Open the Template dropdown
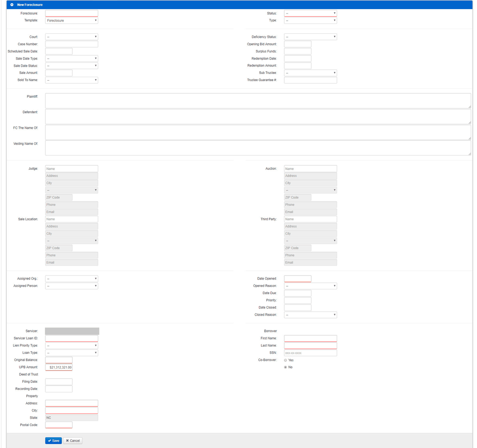 click(x=72, y=20)
